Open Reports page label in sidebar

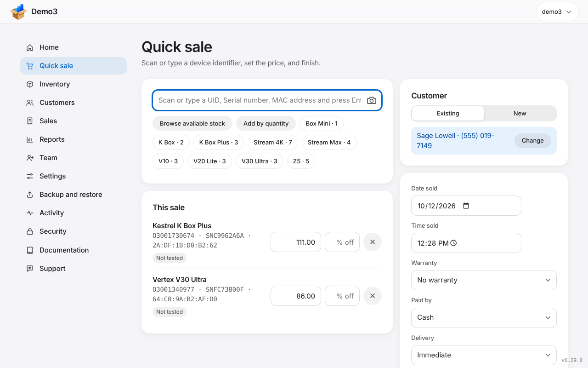52,139
